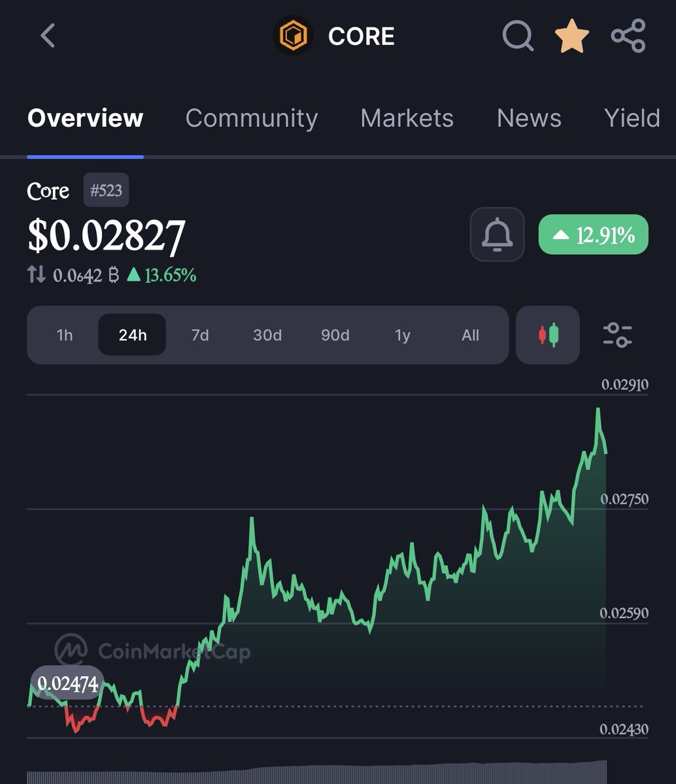Switch to the Markets tab
The image size is (676, 784).
click(407, 118)
